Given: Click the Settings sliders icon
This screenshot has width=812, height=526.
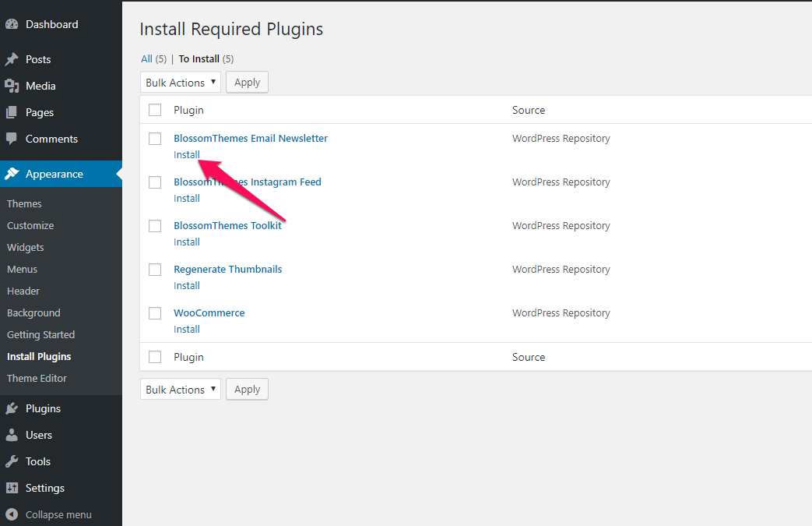Looking at the screenshot, I should (12, 488).
